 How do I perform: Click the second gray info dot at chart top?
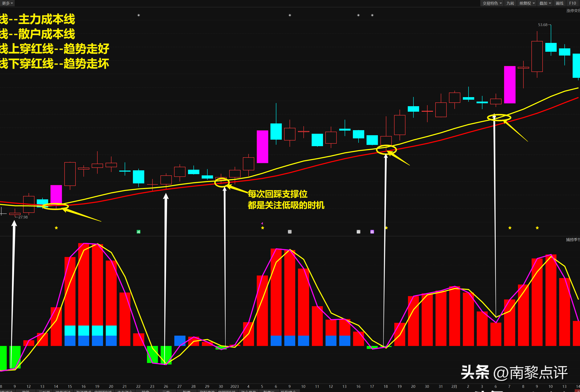click(x=290, y=15)
